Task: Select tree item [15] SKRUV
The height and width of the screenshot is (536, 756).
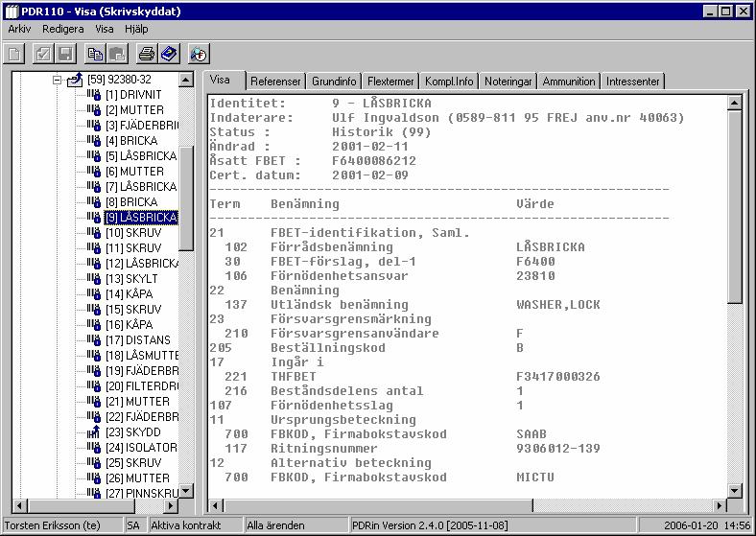Action: pyautogui.click(x=133, y=310)
